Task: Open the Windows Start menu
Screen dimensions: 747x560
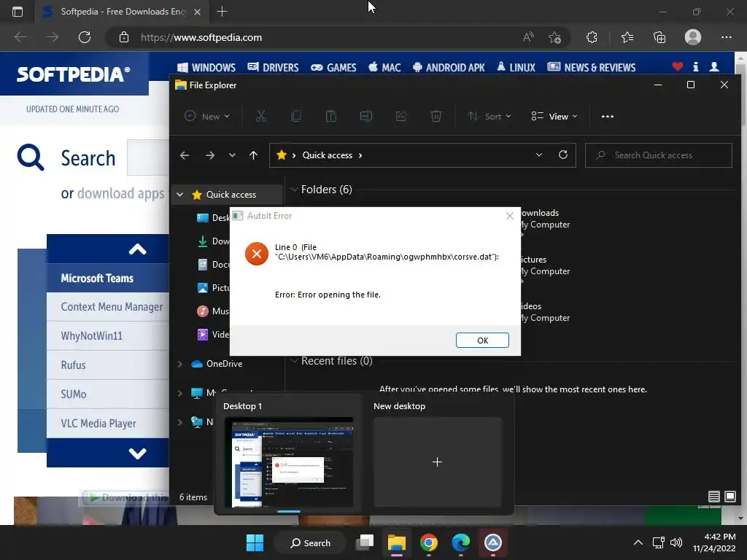Action: tap(255, 542)
